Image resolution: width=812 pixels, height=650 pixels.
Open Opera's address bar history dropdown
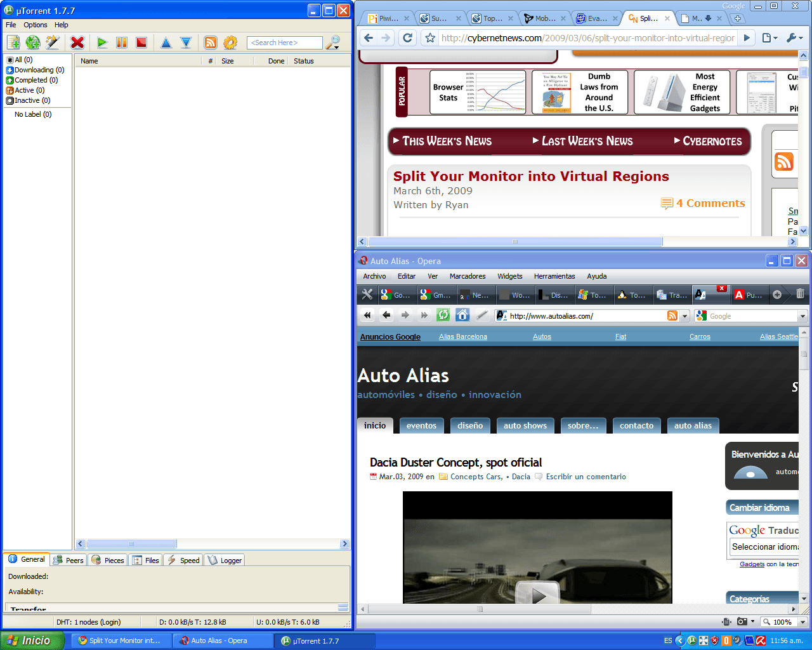tap(684, 316)
